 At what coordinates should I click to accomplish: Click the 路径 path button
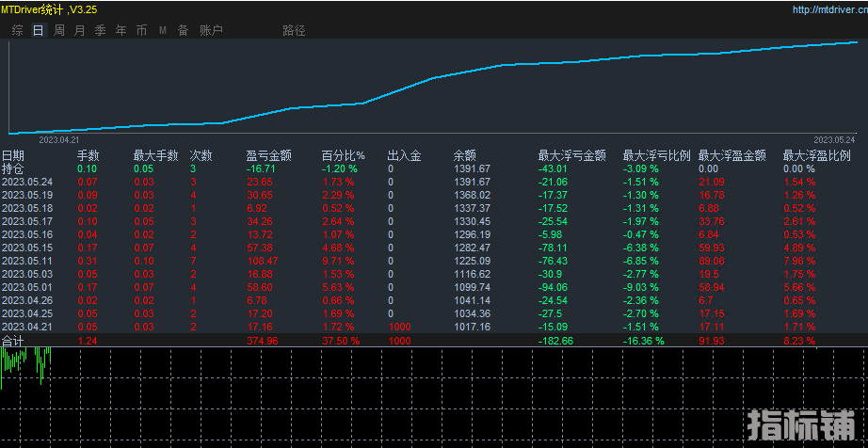tap(294, 30)
